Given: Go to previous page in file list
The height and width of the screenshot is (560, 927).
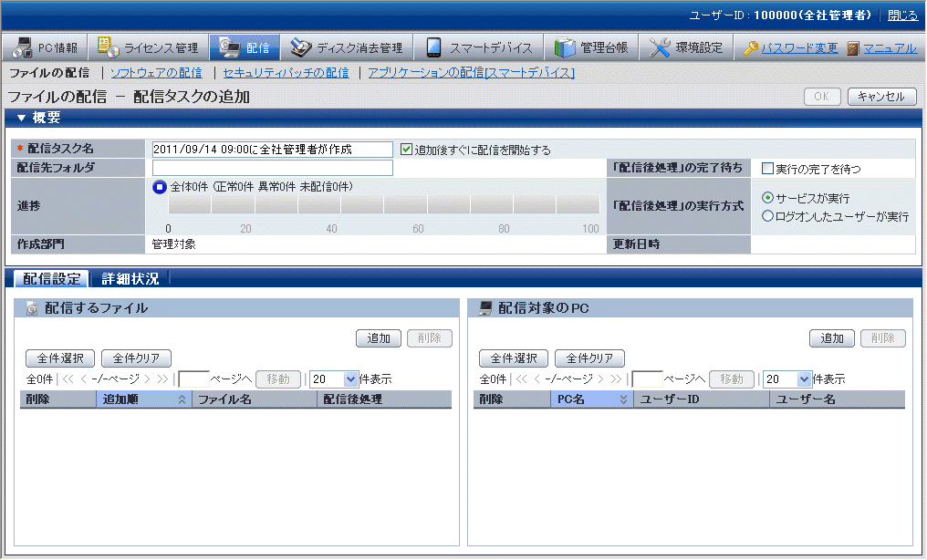Looking at the screenshot, I should click(x=83, y=379).
